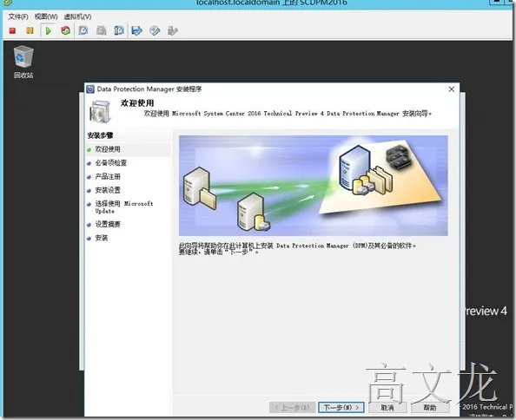This screenshot has height=420, width=516.
Task: Start the VM with the green play icon
Action: tap(49, 31)
